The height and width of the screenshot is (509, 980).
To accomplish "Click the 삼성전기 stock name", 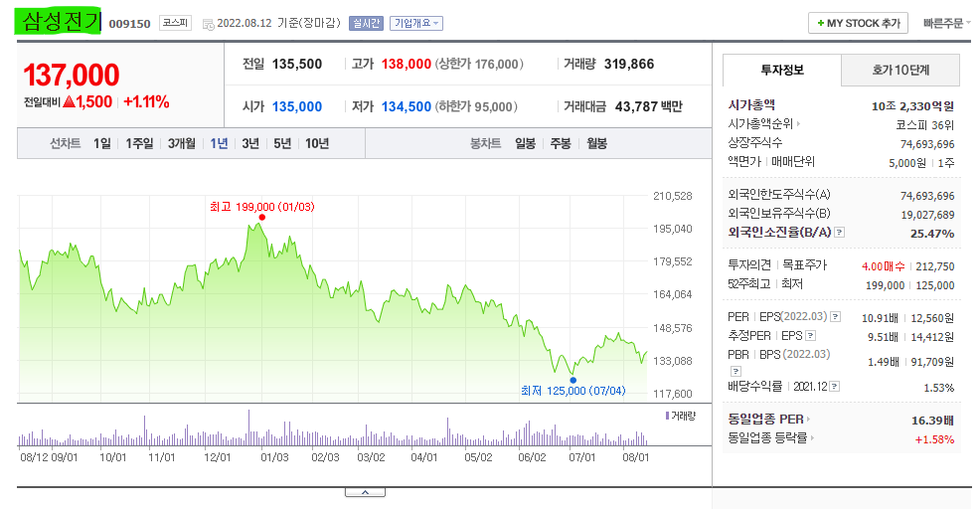I will coord(59,22).
